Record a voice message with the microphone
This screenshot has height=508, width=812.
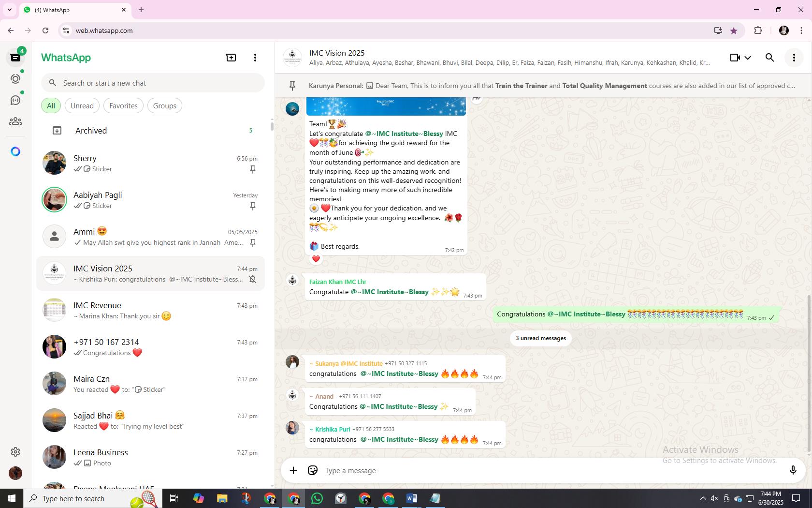793,470
